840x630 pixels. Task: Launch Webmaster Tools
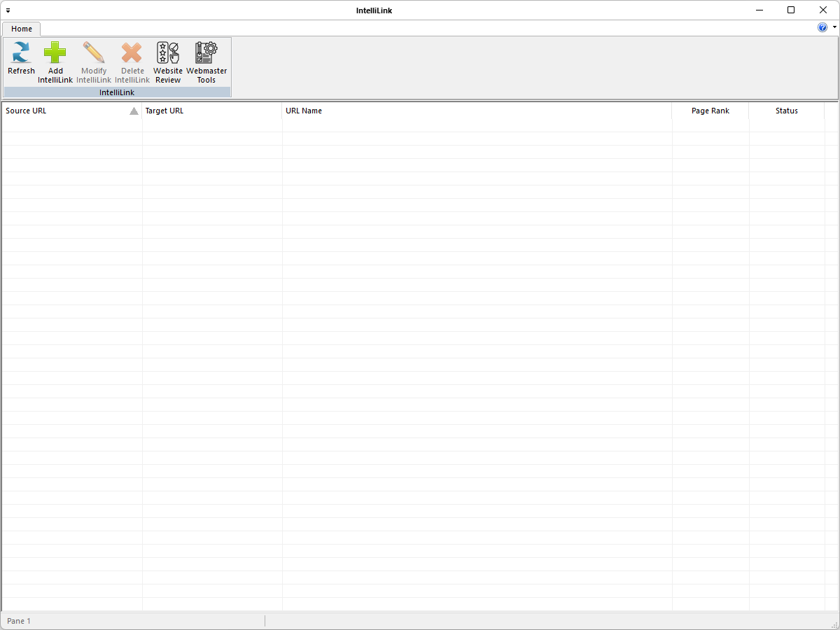point(206,53)
